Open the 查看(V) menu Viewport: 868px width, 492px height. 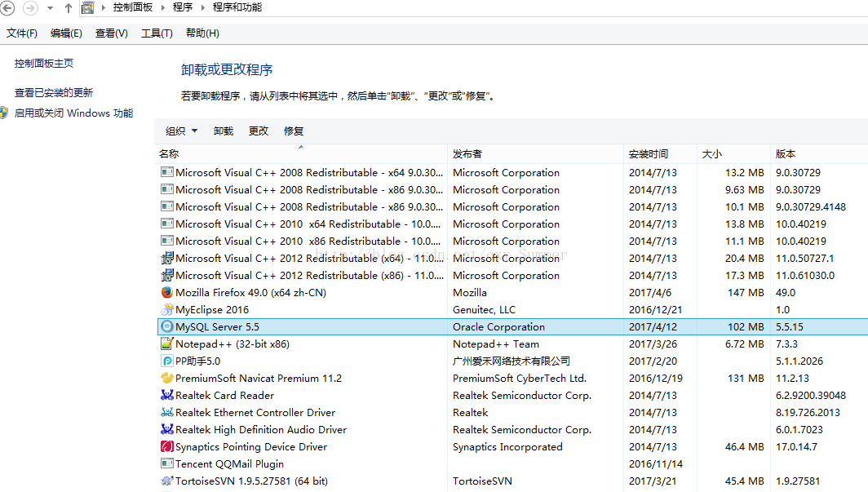110,33
